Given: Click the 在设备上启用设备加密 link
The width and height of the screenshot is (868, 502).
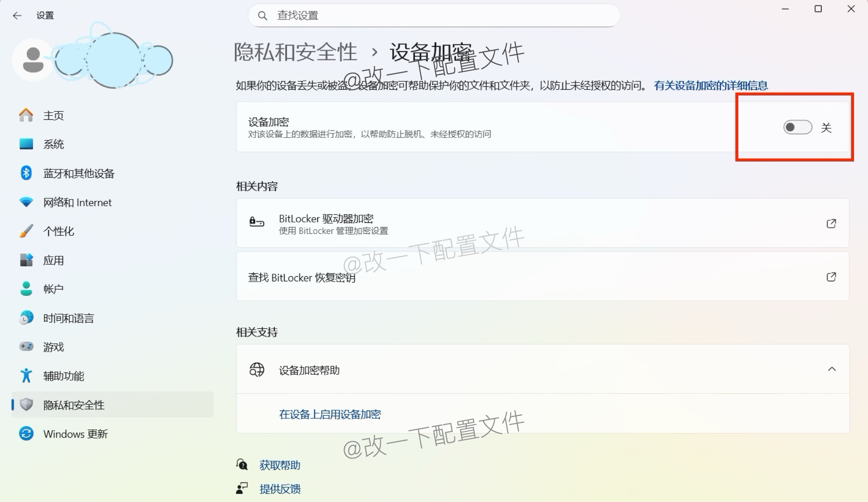Looking at the screenshot, I should (x=330, y=414).
